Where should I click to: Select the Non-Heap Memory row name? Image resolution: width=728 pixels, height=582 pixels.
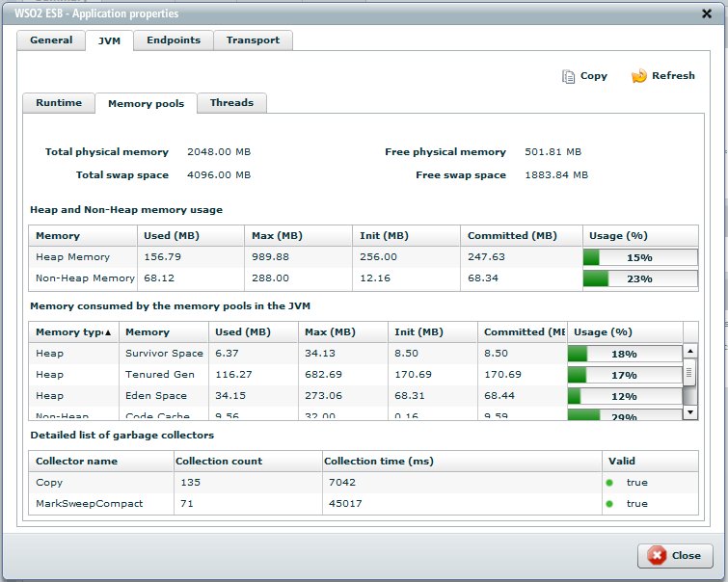tap(85, 278)
